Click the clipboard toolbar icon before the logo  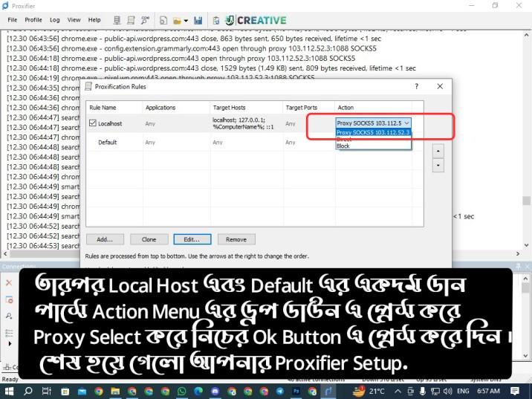pos(216,20)
